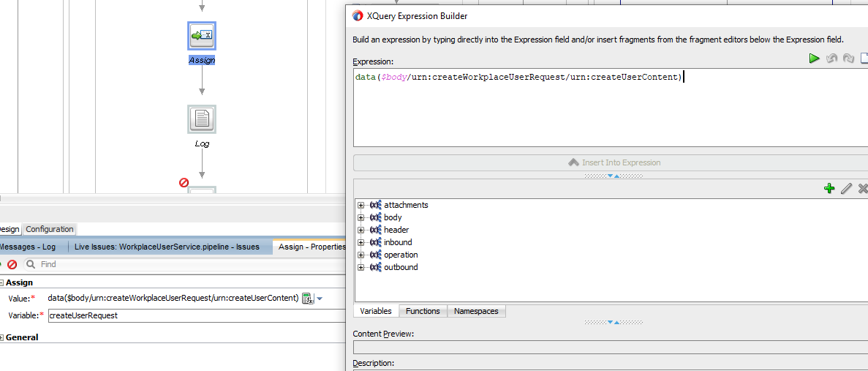
Task: Open the dropdown arrow beside Value field
Action: coord(320,299)
